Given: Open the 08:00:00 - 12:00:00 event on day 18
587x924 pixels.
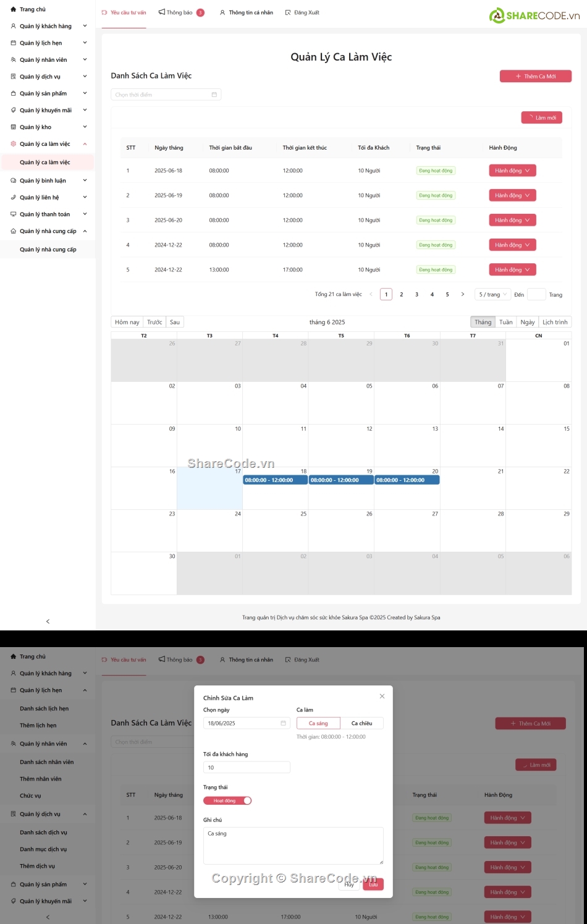Looking at the screenshot, I should [x=276, y=480].
